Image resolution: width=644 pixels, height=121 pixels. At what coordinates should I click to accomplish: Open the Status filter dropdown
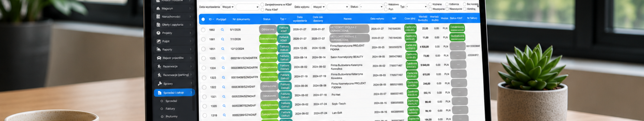(371, 7)
